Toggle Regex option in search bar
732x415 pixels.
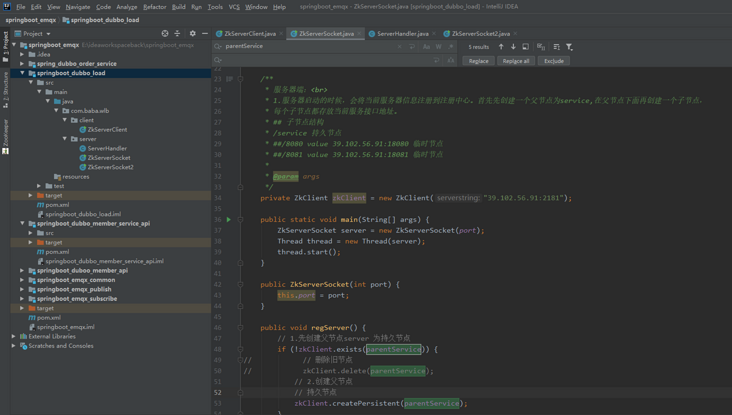450,46
